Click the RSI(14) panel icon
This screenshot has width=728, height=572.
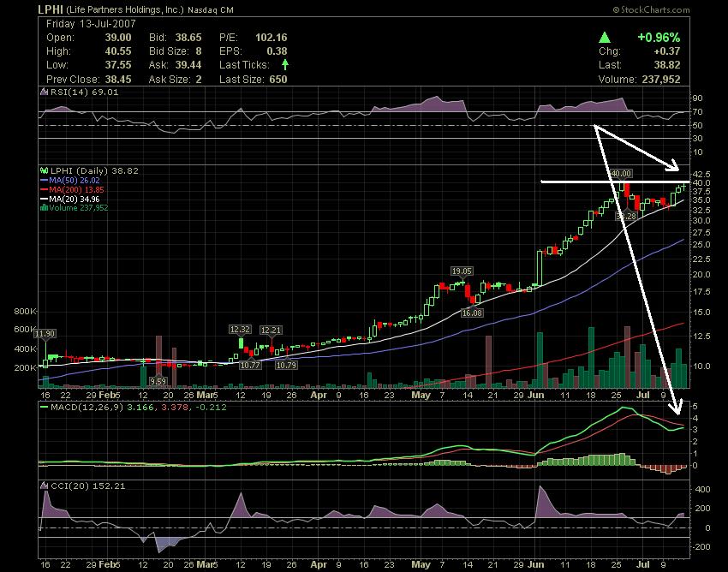coord(44,92)
